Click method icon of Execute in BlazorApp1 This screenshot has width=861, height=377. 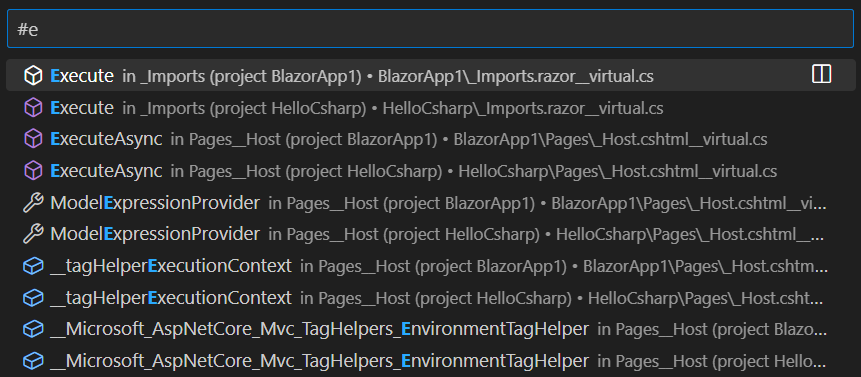(x=33, y=76)
